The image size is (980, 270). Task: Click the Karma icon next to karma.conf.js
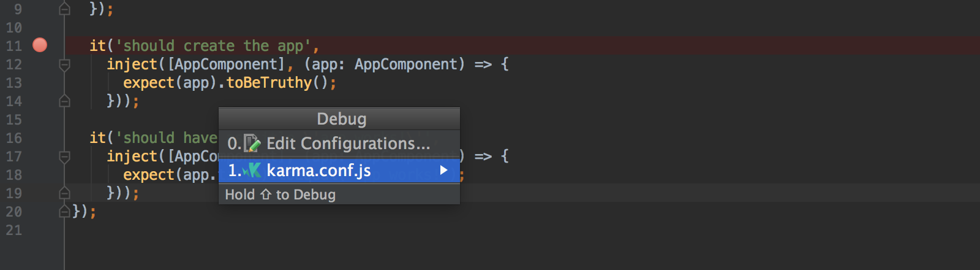252,171
